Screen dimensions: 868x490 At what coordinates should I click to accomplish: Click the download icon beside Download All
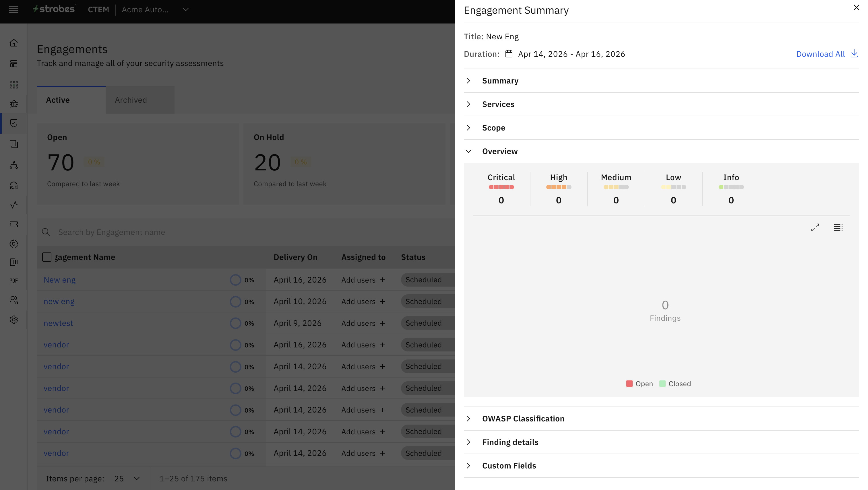[854, 54]
